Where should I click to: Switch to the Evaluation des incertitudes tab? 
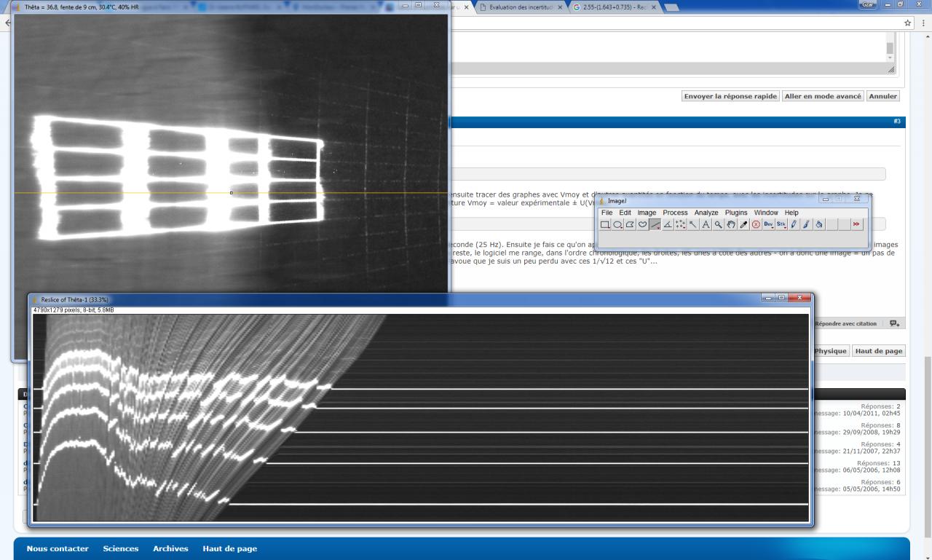(520, 7)
